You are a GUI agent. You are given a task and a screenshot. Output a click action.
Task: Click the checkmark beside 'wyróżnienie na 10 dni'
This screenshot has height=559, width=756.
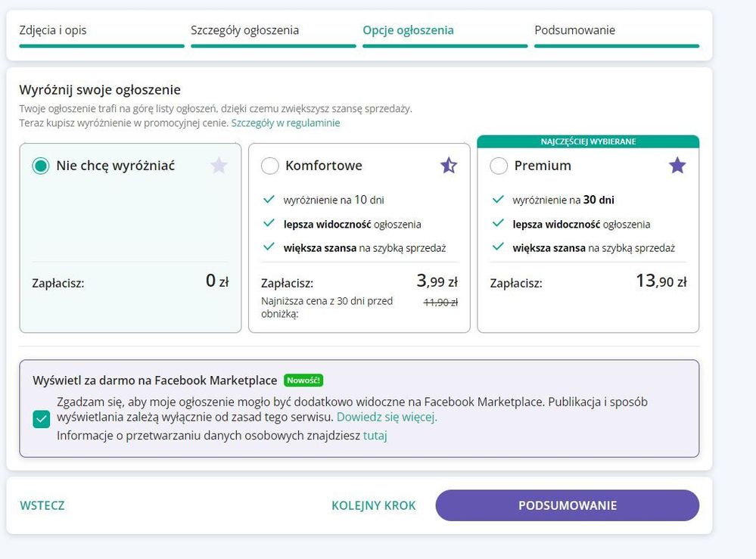(x=268, y=200)
